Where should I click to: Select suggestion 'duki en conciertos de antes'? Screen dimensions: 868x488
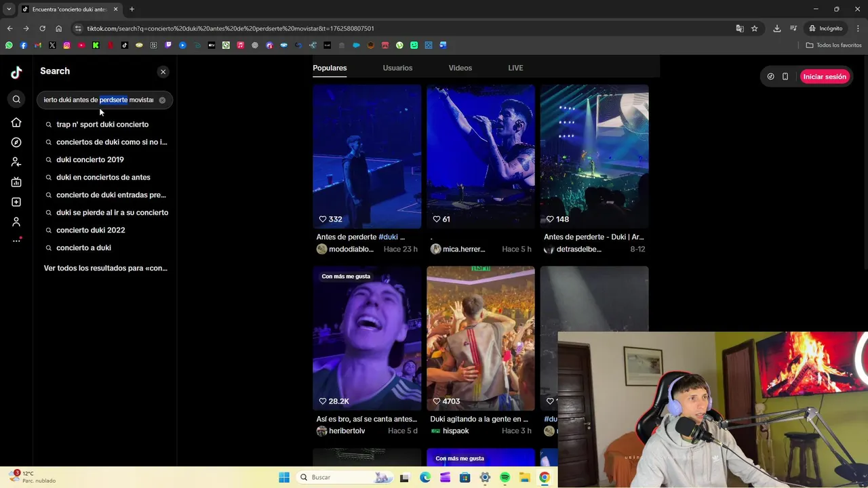coord(103,177)
